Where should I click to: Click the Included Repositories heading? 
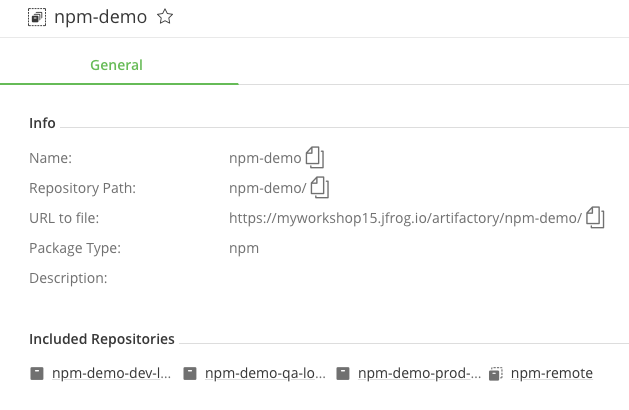click(x=102, y=339)
